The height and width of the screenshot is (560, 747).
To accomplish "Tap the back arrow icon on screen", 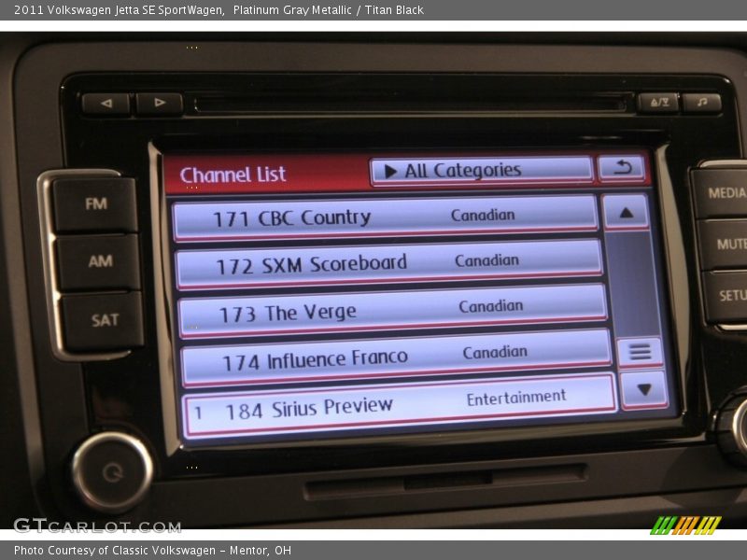I will (x=621, y=168).
